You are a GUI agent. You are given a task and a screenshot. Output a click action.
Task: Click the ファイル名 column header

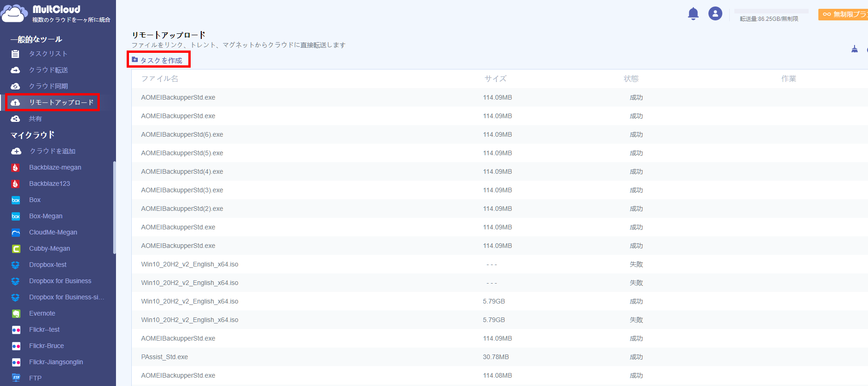(x=160, y=79)
